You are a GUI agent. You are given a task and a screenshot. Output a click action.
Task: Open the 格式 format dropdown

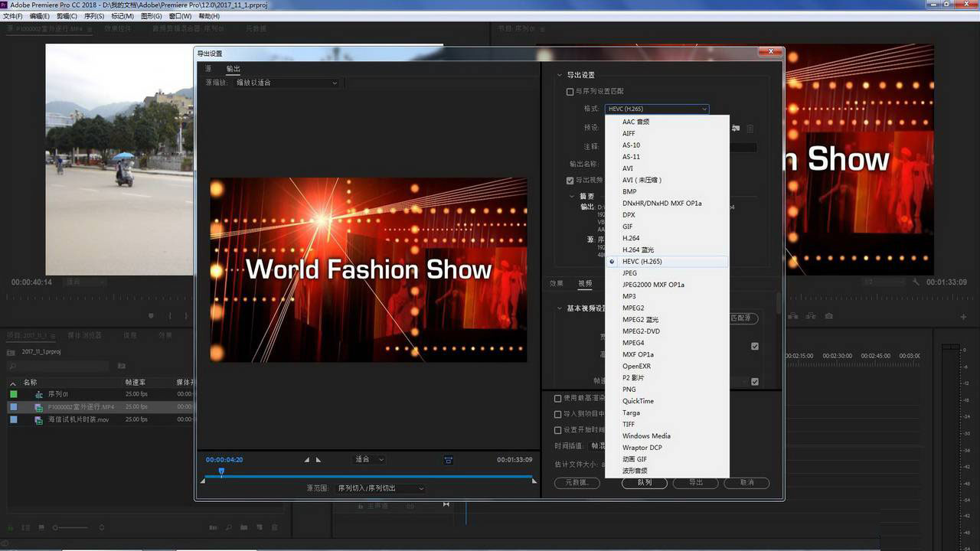[657, 109]
